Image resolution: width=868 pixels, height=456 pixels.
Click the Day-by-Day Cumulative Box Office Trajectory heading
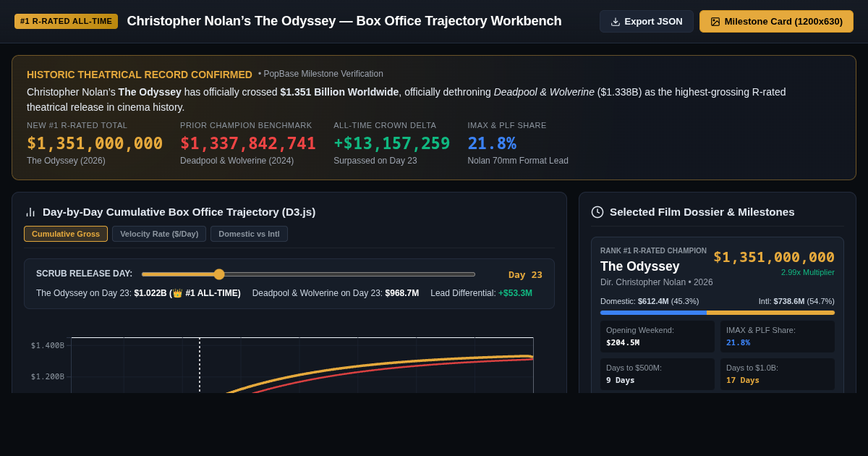click(x=179, y=212)
